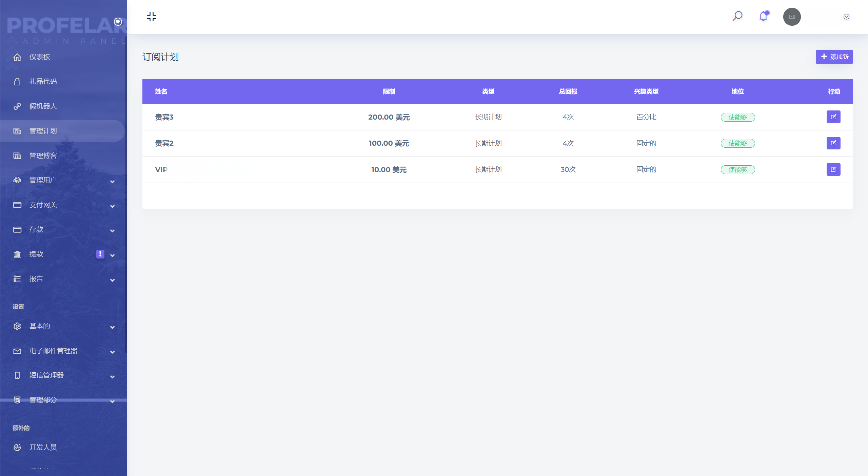Image resolution: width=868 pixels, height=476 pixels.
Task: Open 仪表板 dashboard menu item
Action: click(x=39, y=57)
